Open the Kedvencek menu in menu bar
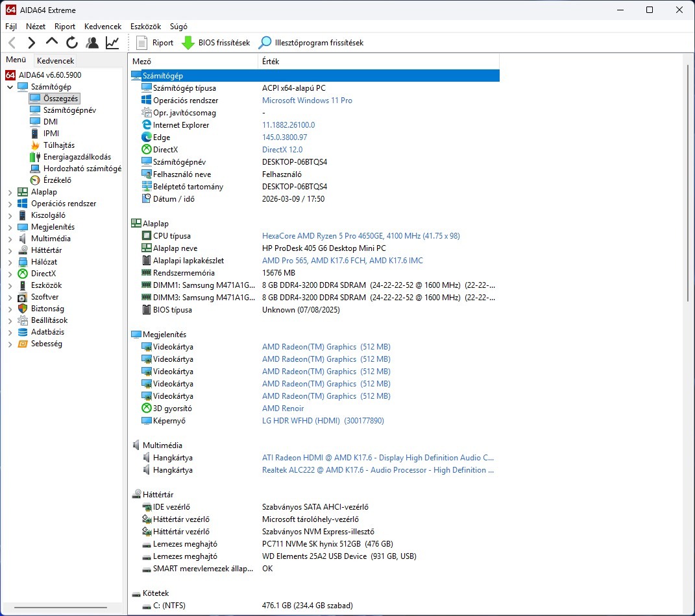The height and width of the screenshot is (616, 695). (x=103, y=27)
